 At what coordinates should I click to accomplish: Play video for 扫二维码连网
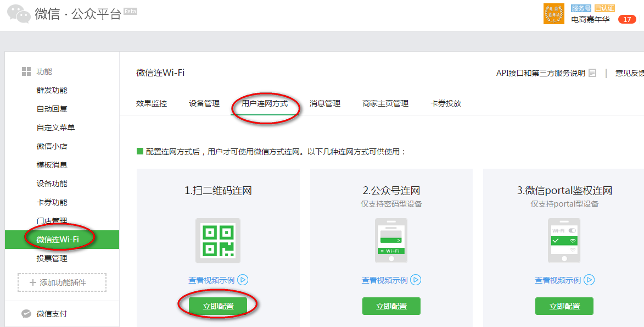(x=243, y=280)
